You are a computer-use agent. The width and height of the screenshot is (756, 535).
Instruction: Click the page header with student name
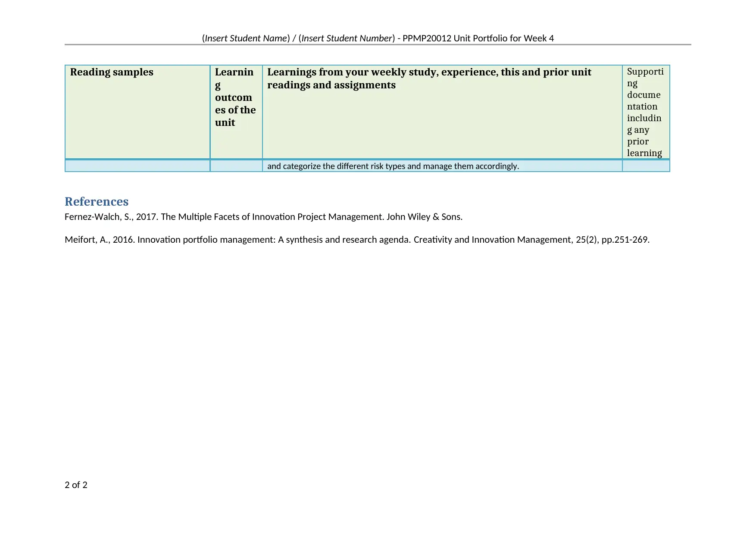click(x=378, y=38)
